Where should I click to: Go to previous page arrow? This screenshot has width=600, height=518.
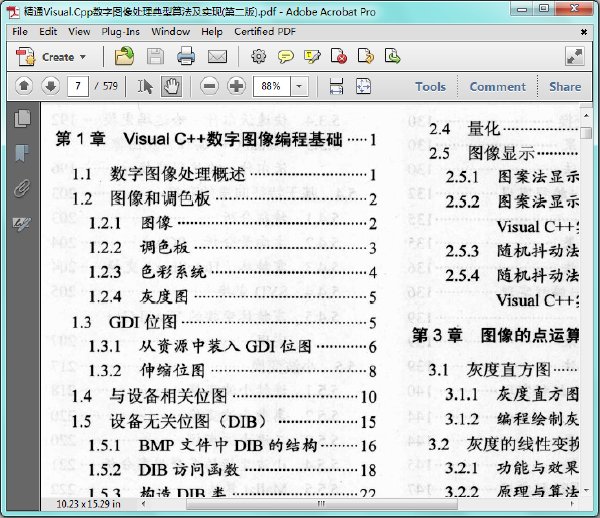pyautogui.click(x=24, y=86)
